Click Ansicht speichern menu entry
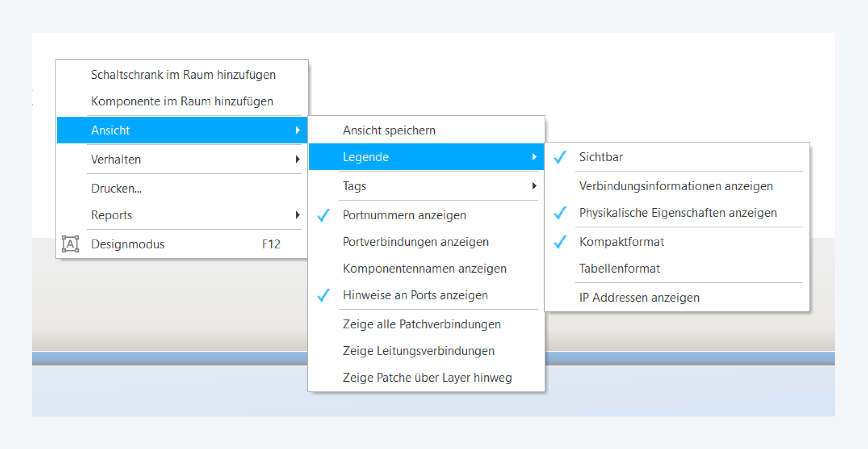Screen dimensions: 868x449 tap(389, 130)
